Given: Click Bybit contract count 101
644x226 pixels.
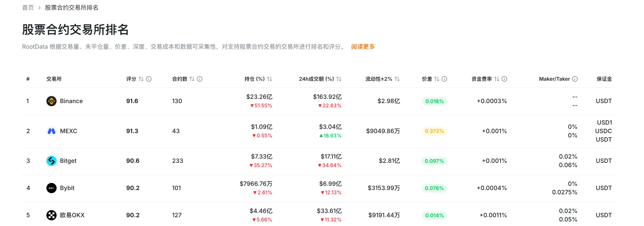Looking at the screenshot, I should [176, 188].
